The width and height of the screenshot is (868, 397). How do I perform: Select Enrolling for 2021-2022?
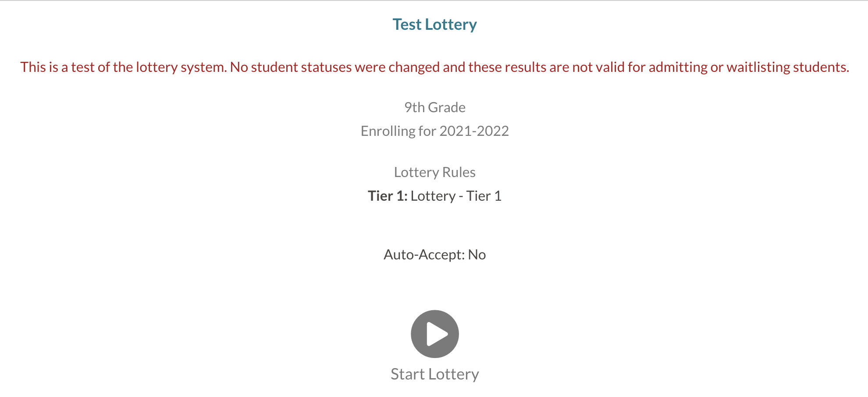pyautogui.click(x=434, y=131)
